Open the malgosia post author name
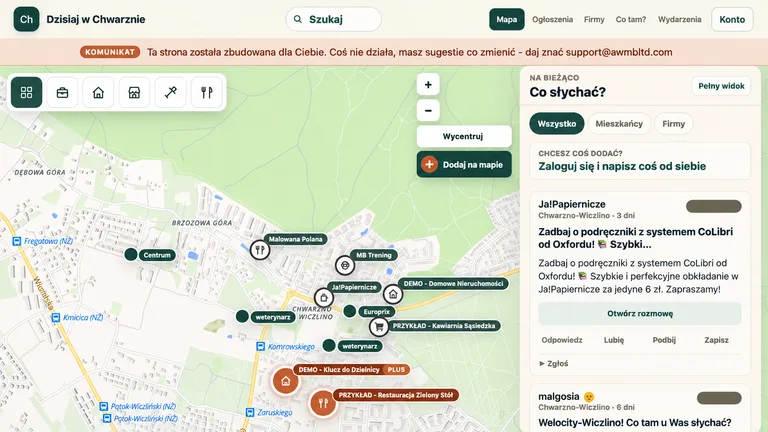This screenshot has height=432, width=768. (x=559, y=396)
